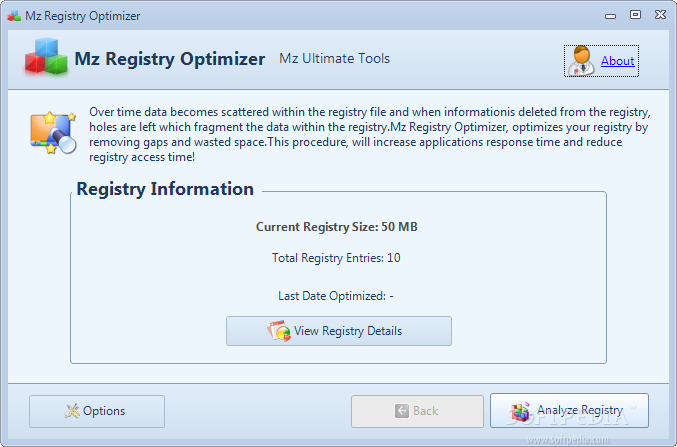Click the description paragraph about registry fragmentation
677x447 pixels.
(370, 134)
